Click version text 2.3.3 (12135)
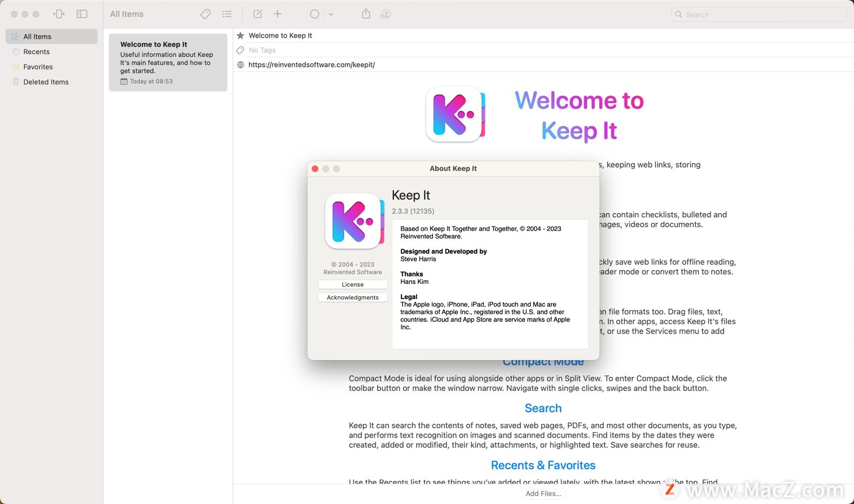 click(x=413, y=211)
